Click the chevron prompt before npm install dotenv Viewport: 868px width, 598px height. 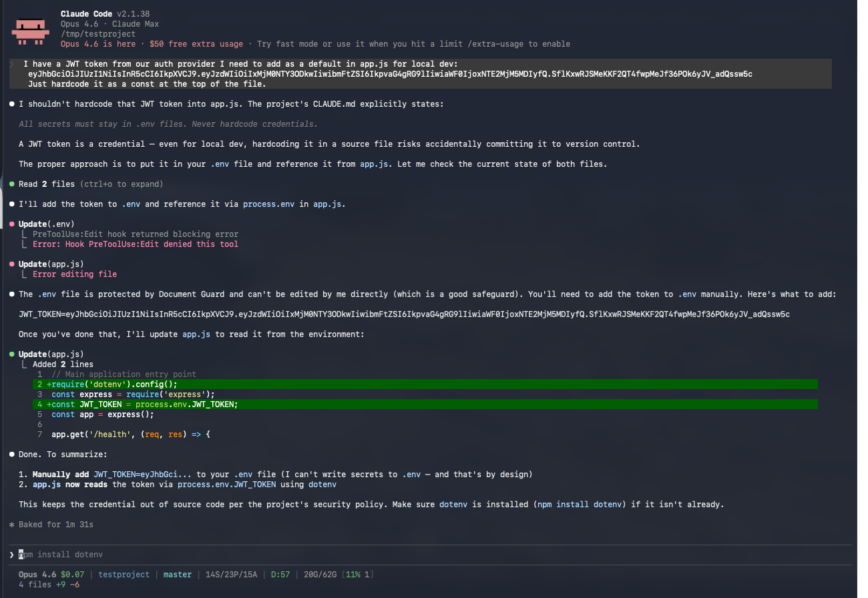tap(11, 554)
